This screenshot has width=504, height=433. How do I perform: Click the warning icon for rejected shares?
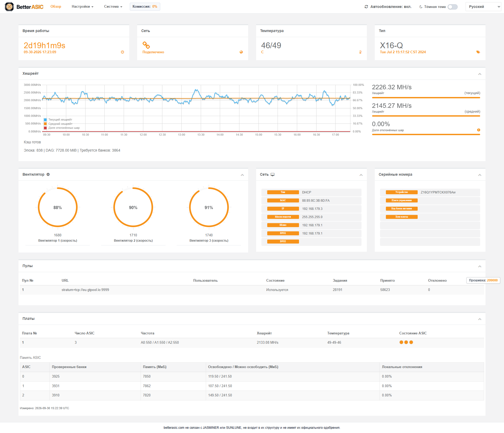pos(479,130)
